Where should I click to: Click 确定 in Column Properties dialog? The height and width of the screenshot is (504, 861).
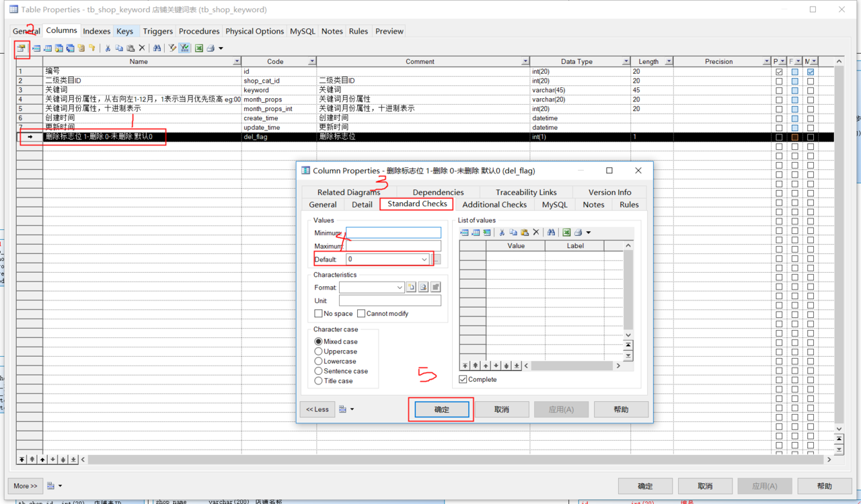441,409
